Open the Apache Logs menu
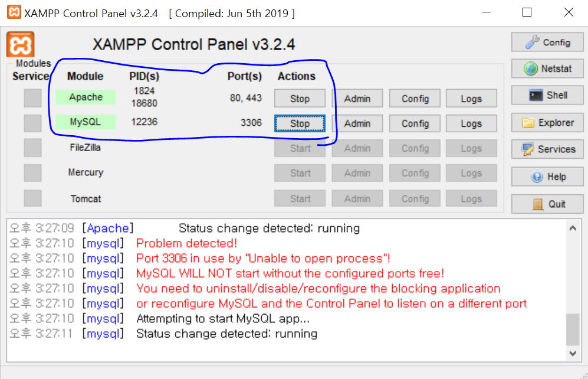 (471, 99)
